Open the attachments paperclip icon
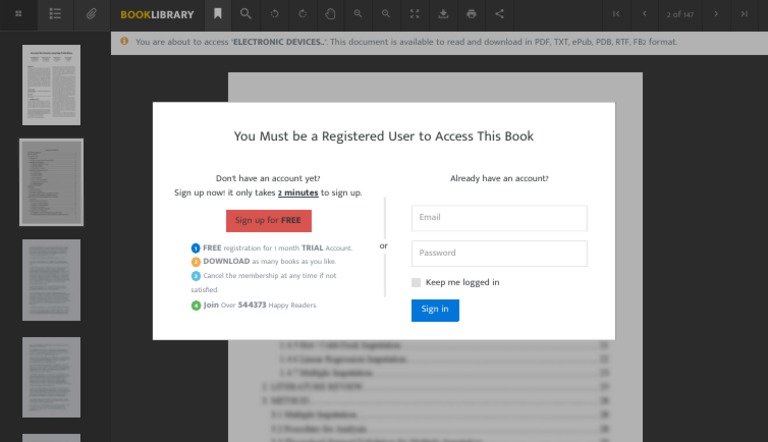This screenshot has height=442, width=768. tap(92, 14)
